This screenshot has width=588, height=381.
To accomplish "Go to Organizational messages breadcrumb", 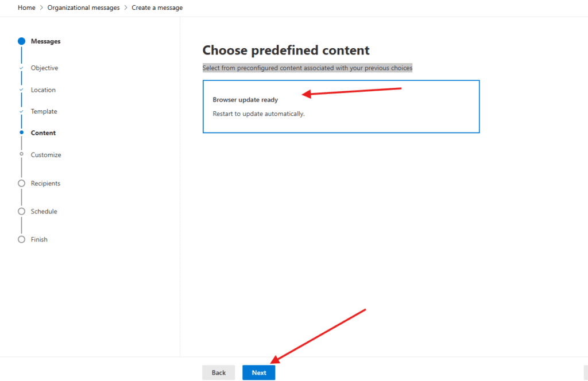I will pos(83,7).
